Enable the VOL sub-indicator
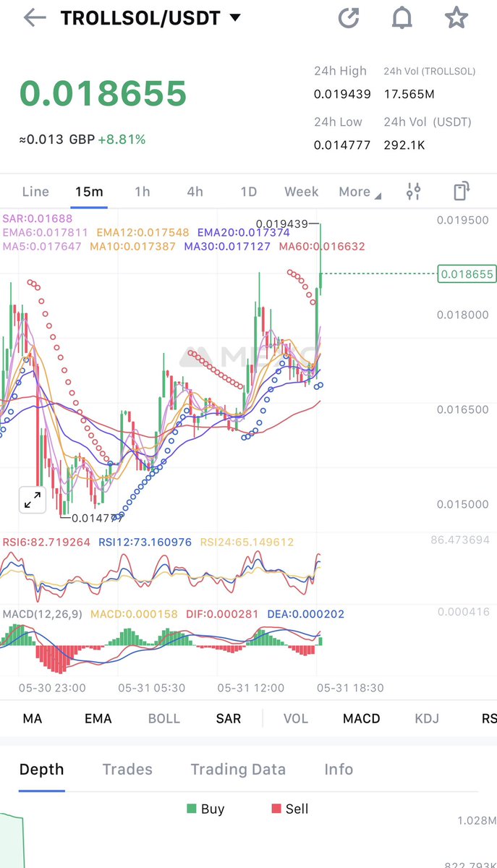 (295, 718)
